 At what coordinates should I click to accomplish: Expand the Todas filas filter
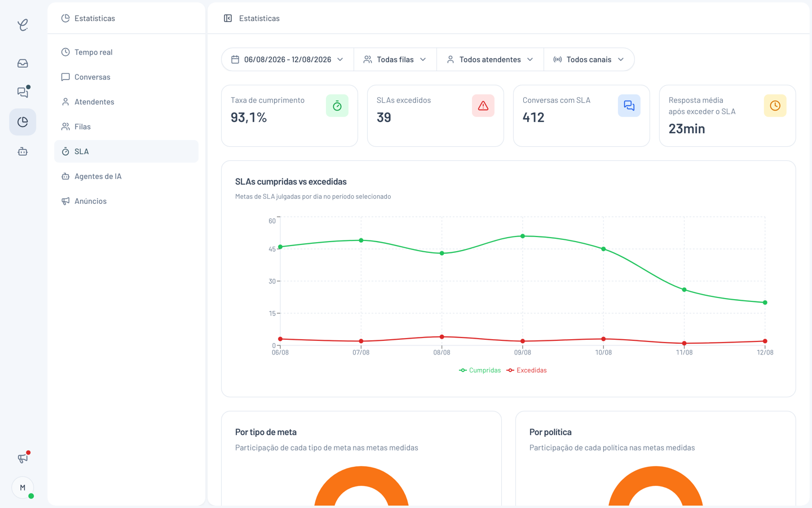395,59
